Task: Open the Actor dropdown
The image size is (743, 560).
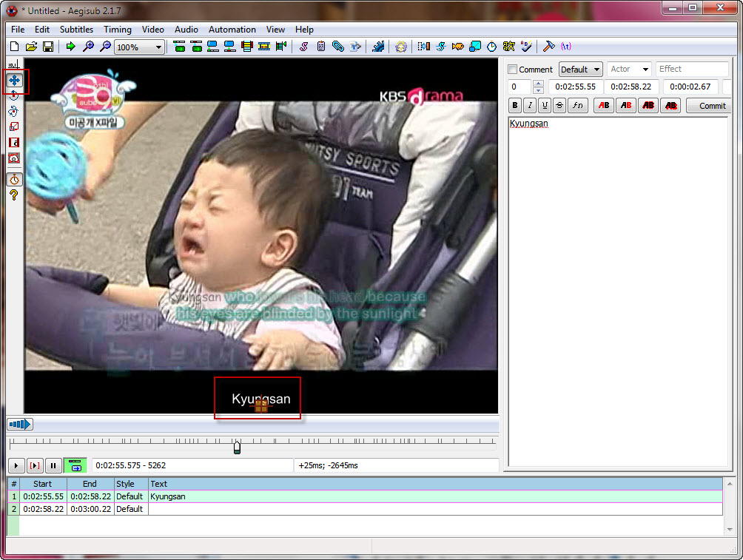Action: pos(629,70)
